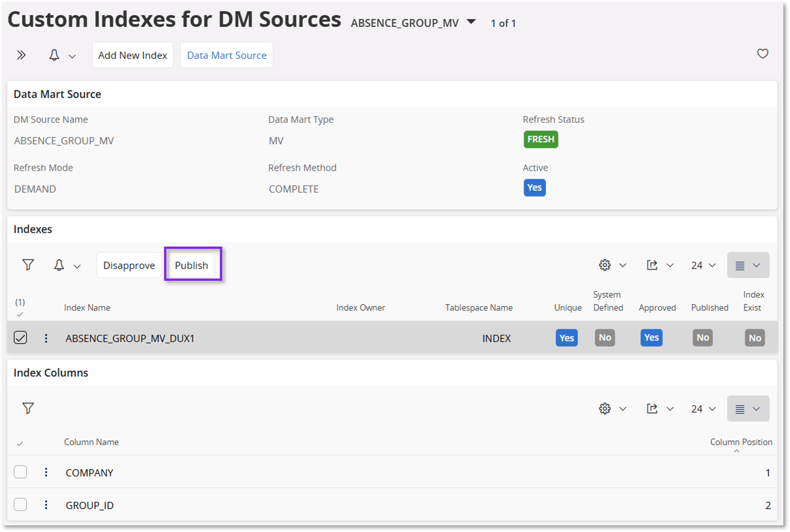
Task: Expand chevron beside Indexes bell icon
Action: (77, 266)
